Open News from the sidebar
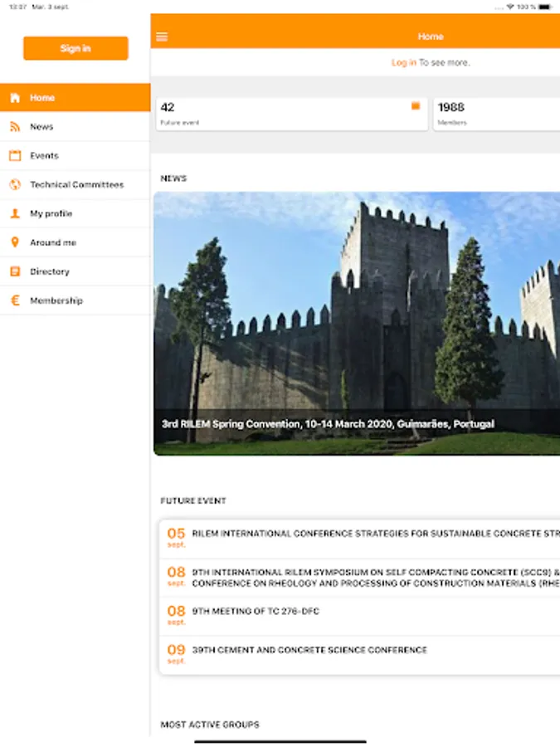 coord(75,127)
